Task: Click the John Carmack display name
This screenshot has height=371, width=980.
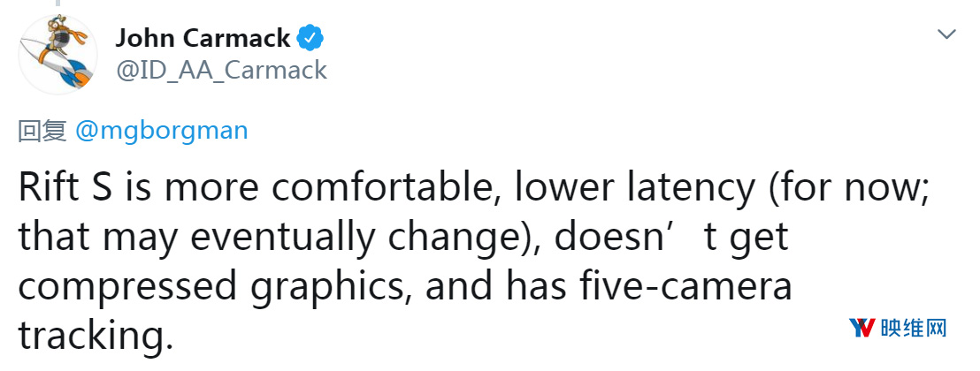Action: 203,39
